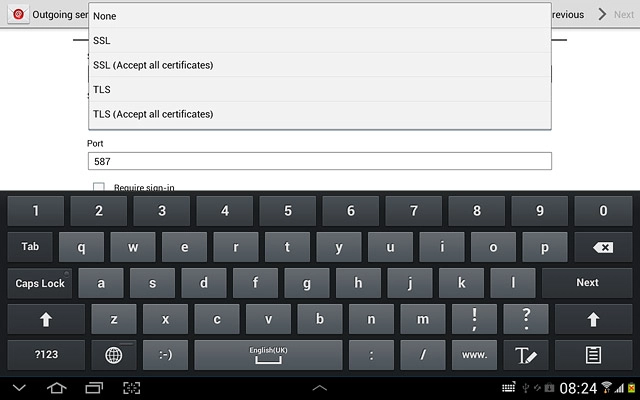
Task: Choose TLS (Accept all certificates) option
Action: pyautogui.click(x=320, y=114)
